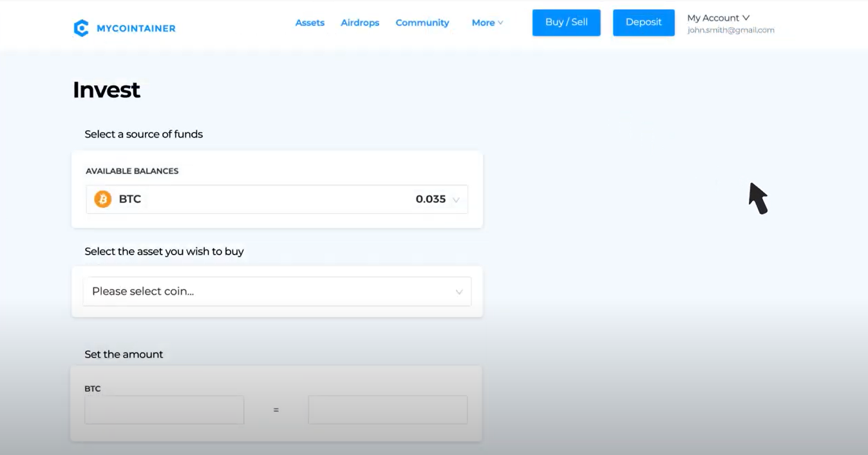Screen dimensions: 868x455
Task: Choose BTC as the source of funds
Action: point(277,199)
